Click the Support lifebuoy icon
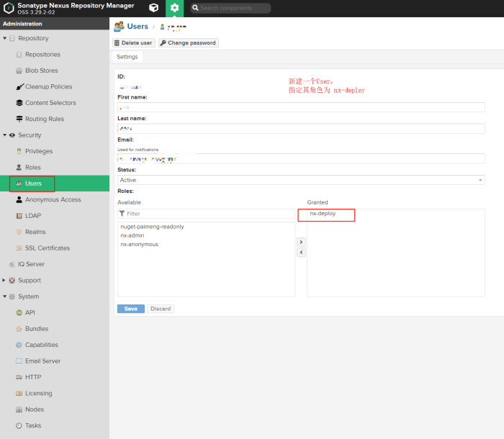Viewport: 504px width, 439px height. click(12, 280)
